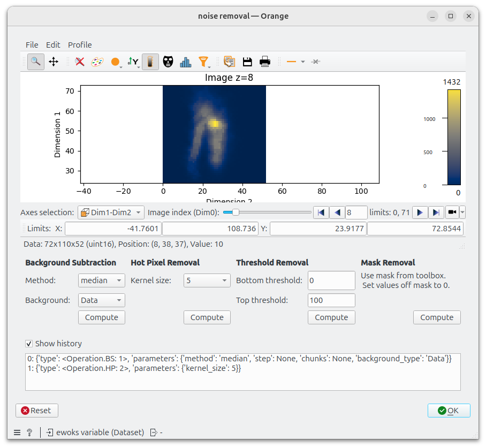Toggle the colorbar display icon
This screenshot has width=486, height=448.
click(150, 62)
